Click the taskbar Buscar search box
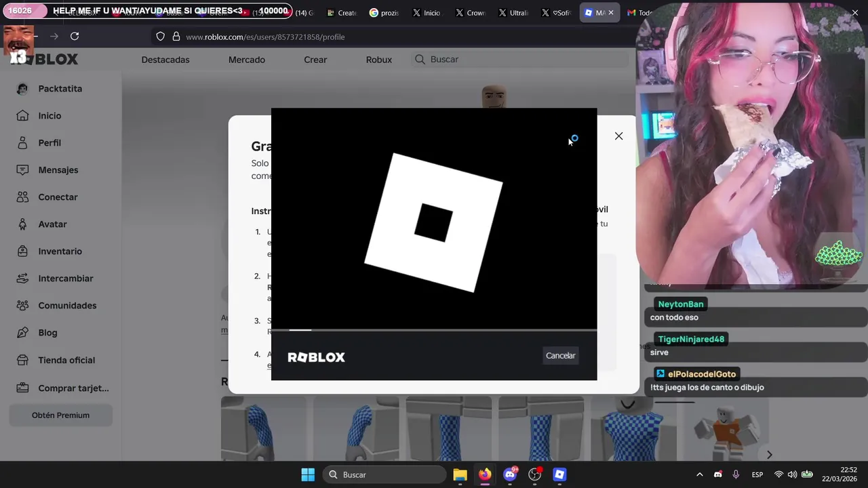Viewport: 868px width, 488px height. [x=384, y=474]
